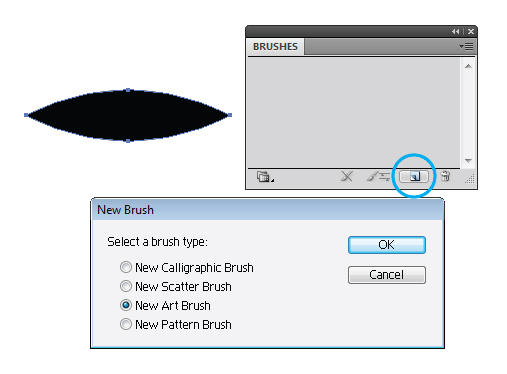Click the top anchor point of shape

128,90
